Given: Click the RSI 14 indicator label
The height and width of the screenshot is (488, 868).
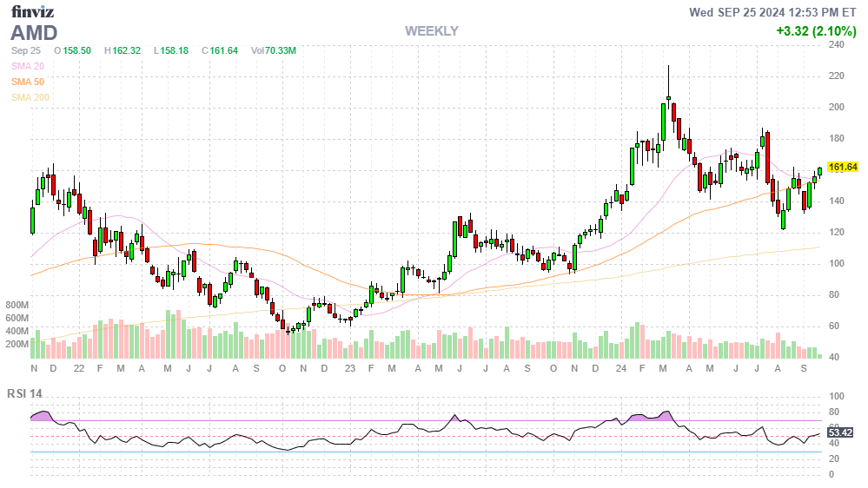Looking at the screenshot, I should [24, 393].
